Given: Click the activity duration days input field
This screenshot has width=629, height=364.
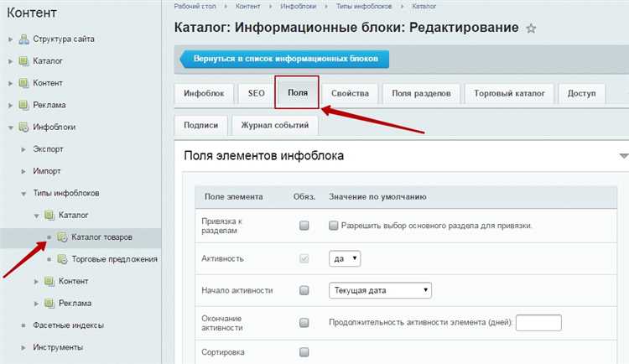Looking at the screenshot, I should pyautogui.click(x=538, y=323).
